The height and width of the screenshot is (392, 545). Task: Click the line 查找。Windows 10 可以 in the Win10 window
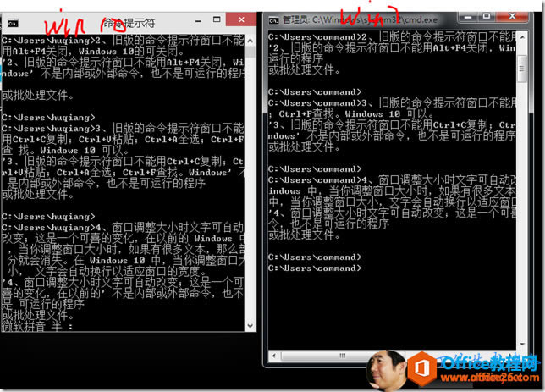(x=65, y=150)
